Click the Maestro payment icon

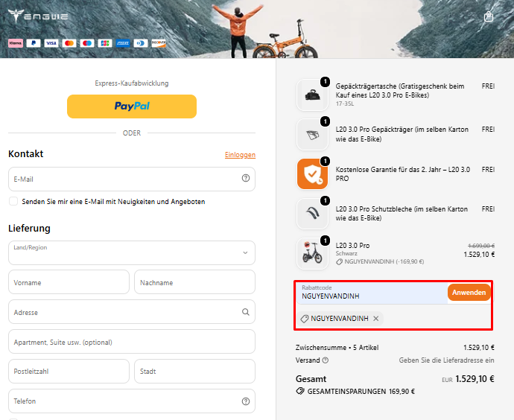[87, 43]
